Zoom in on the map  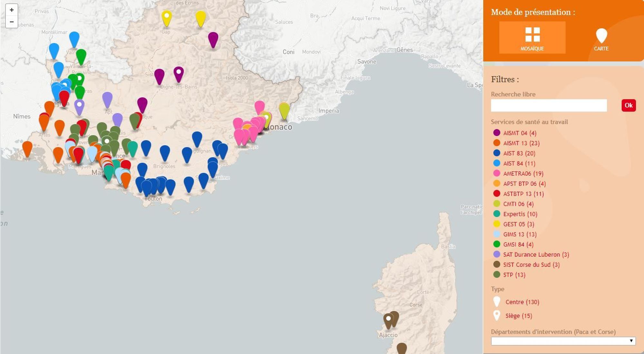click(x=12, y=10)
